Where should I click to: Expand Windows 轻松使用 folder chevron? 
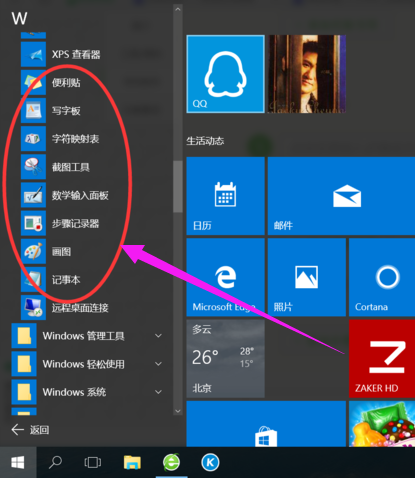pyautogui.click(x=159, y=364)
